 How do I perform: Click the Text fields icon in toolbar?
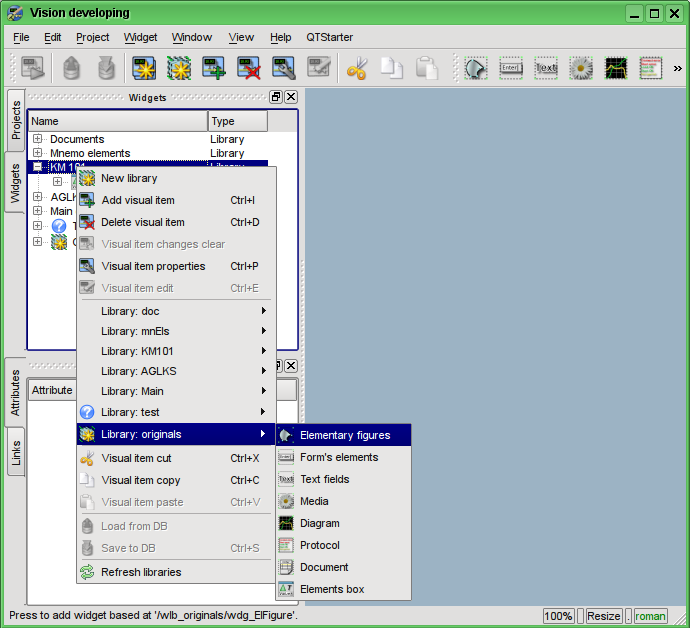(x=546, y=69)
